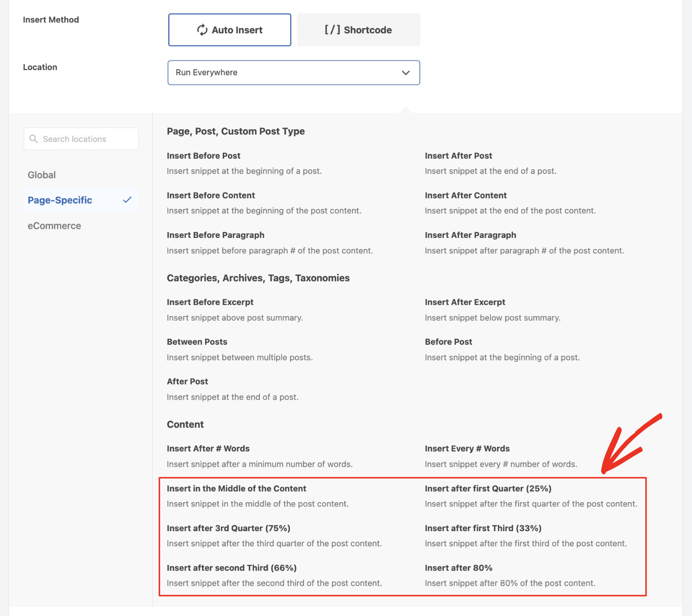The image size is (692, 616).
Task: Choose the Insert After Content option
Action: pos(466,196)
